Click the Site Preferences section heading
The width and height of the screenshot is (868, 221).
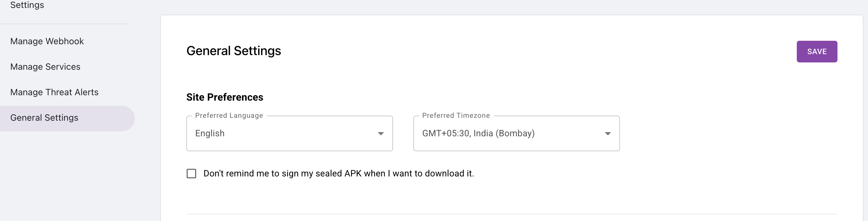point(224,97)
